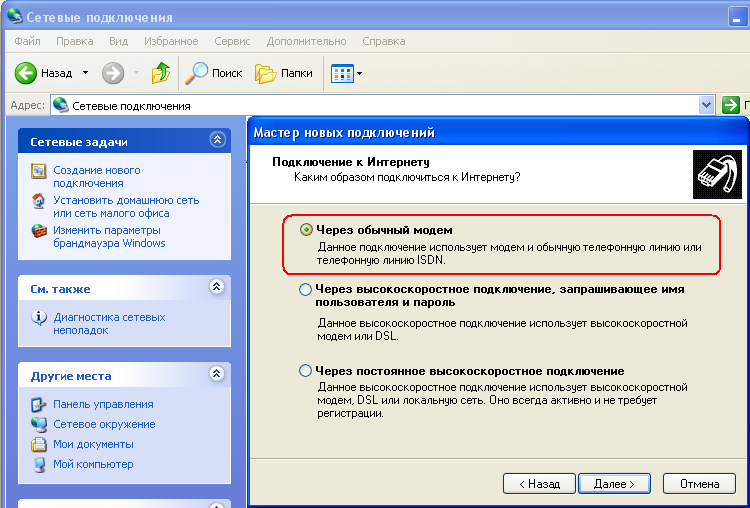Click the network diagnostics info icon
Viewport: 750px width, 508px height.
(38, 318)
